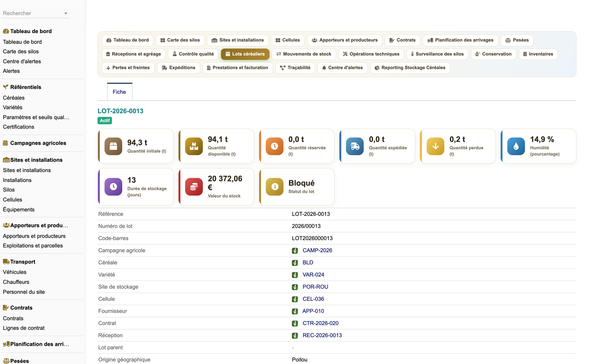Click the record icon beside CEL-036
Screen dimensions: 589x364
pos(295,299)
